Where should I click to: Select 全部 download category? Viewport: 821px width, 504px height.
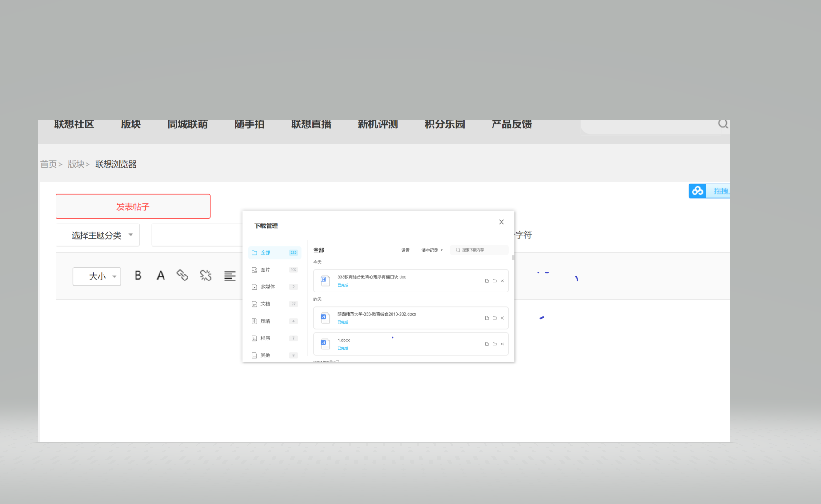[x=275, y=252]
